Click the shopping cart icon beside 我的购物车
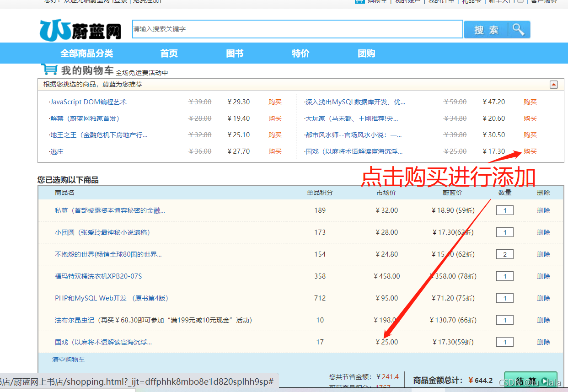 click(49, 70)
